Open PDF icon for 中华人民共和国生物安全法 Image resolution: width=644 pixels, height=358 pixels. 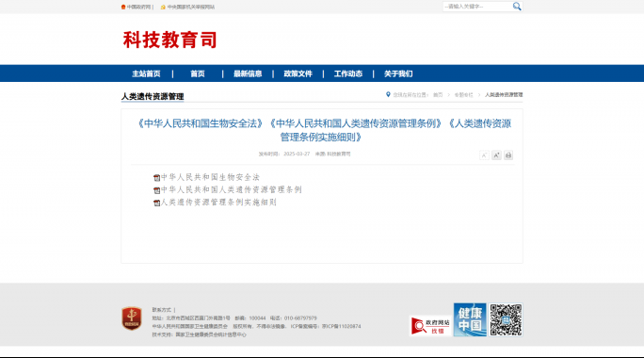coord(156,178)
